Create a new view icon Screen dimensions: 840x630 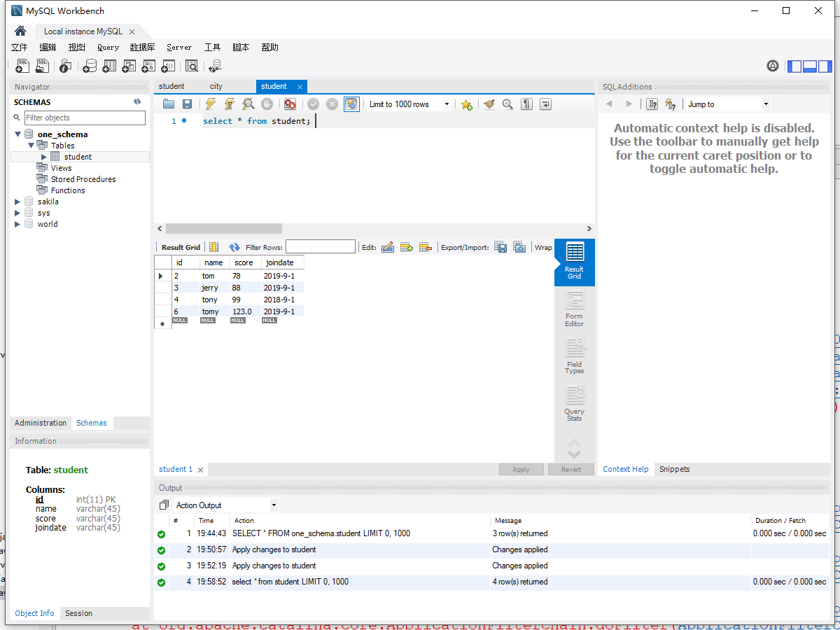tap(129, 66)
